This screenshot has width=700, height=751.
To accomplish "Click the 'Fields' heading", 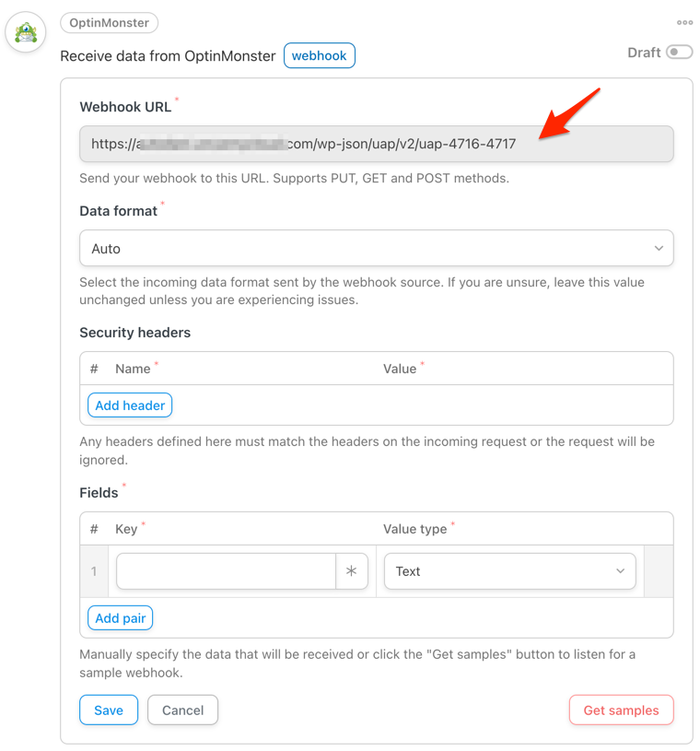I will click(x=99, y=492).
